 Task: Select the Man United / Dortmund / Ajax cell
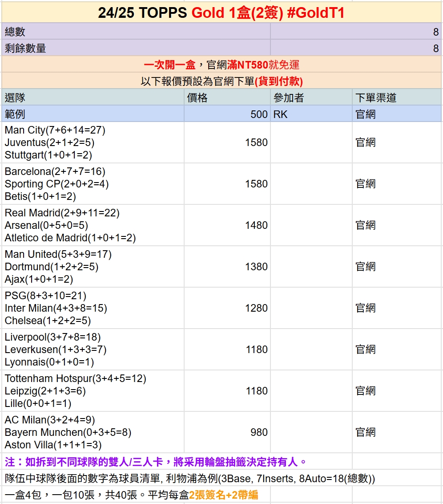(x=93, y=266)
